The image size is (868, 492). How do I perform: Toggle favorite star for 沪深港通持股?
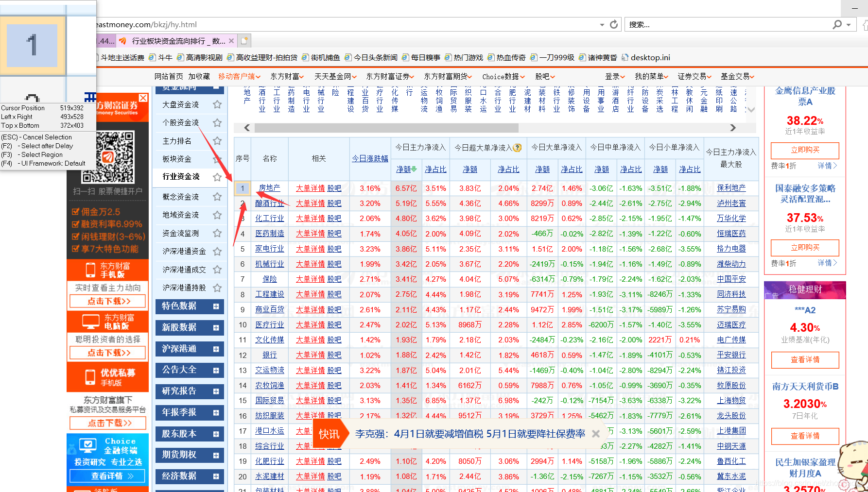[x=217, y=288]
